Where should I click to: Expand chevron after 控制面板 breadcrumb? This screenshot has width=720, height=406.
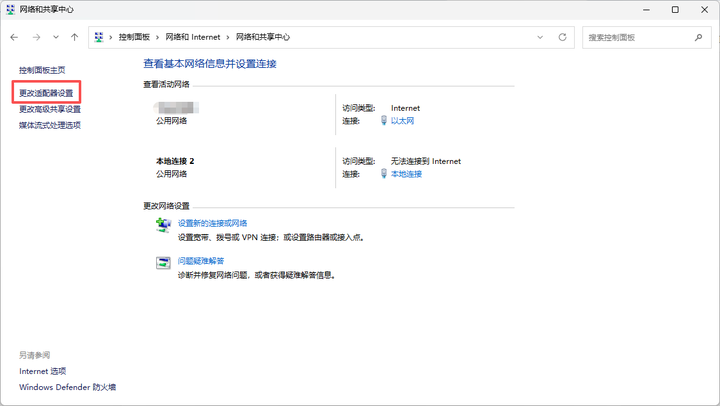pyautogui.click(x=157, y=37)
